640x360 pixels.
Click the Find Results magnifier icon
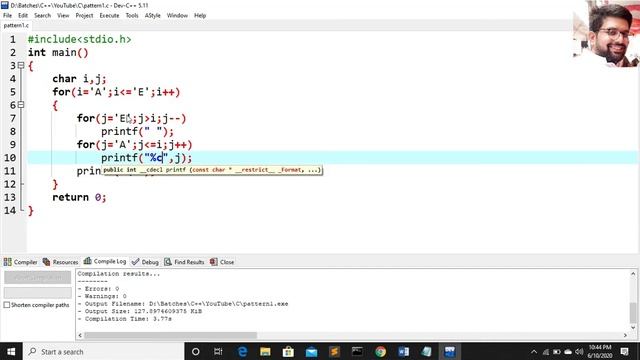(168, 262)
